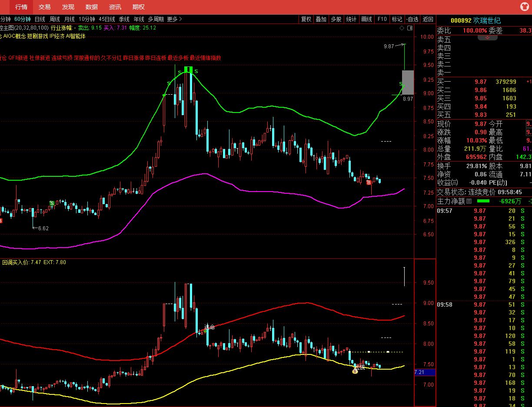The image size is (532, 407).
Task: Open F10 company information
Action: [x=382, y=19]
